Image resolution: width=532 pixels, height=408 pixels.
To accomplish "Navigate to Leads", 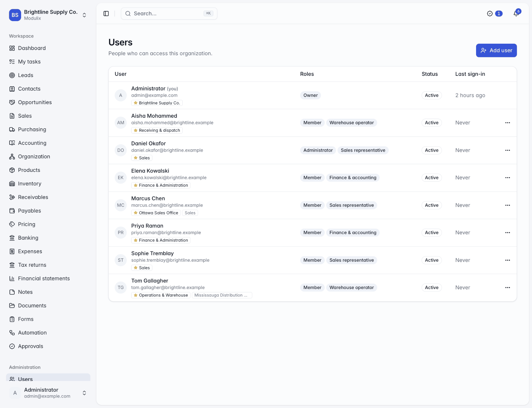I will 48,75.
